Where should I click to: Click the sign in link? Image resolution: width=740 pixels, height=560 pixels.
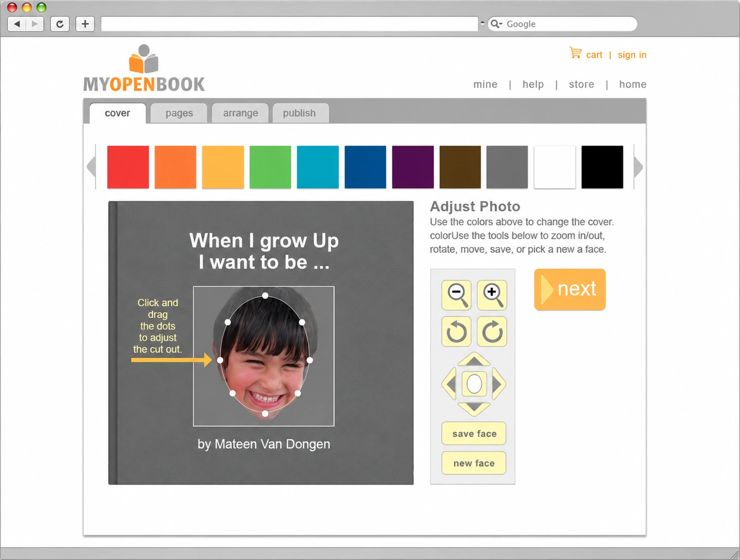pyautogui.click(x=632, y=55)
